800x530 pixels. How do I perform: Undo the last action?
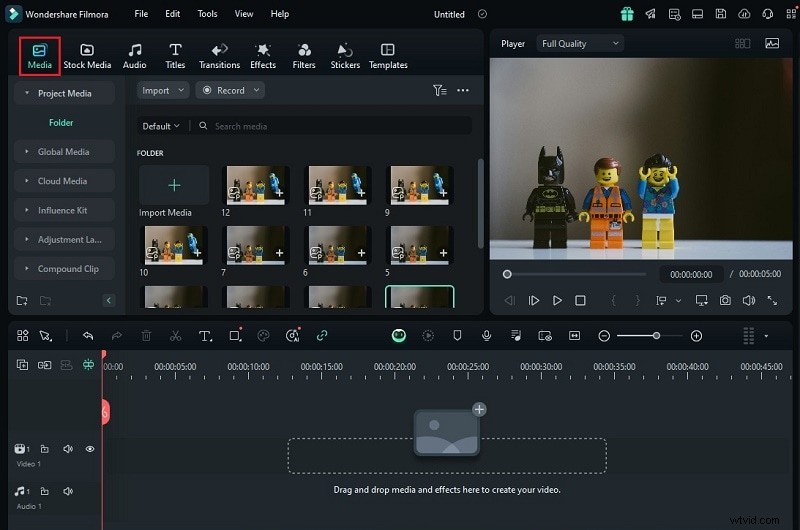coord(88,336)
